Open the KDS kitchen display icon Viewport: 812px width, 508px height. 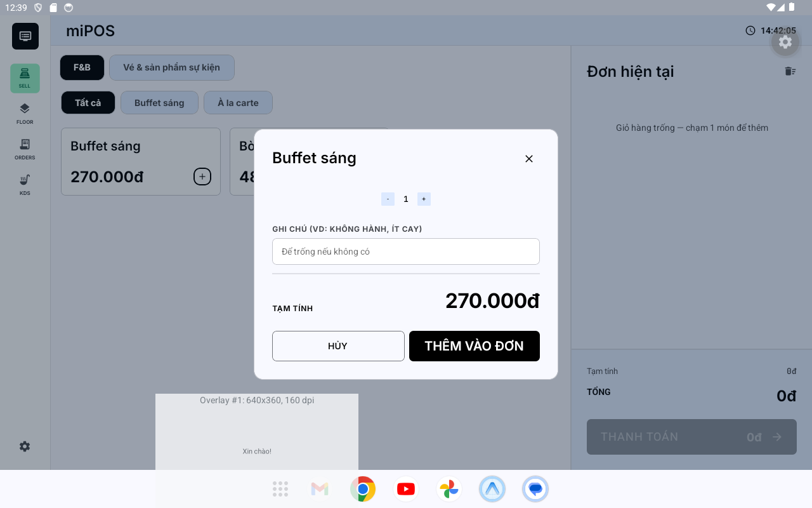pyautogui.click(x=25, y=185)
